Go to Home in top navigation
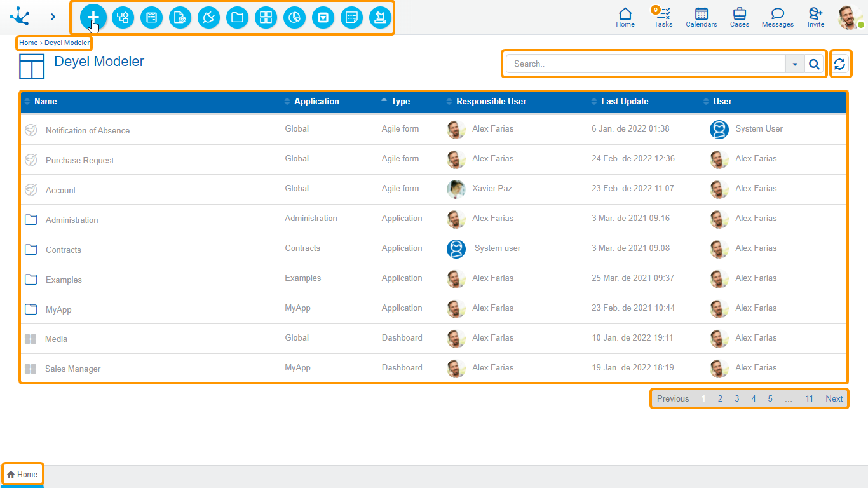Screen dimensions: 868x488 (625, 17)
